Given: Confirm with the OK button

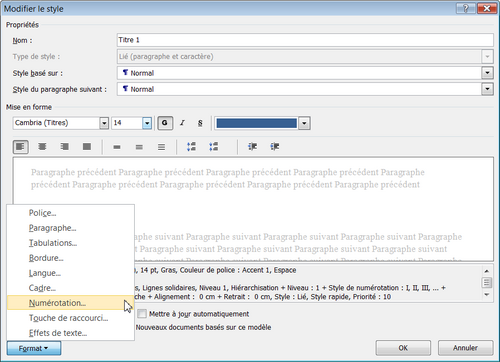Looking at the screenshot, I should pos(403,348).
